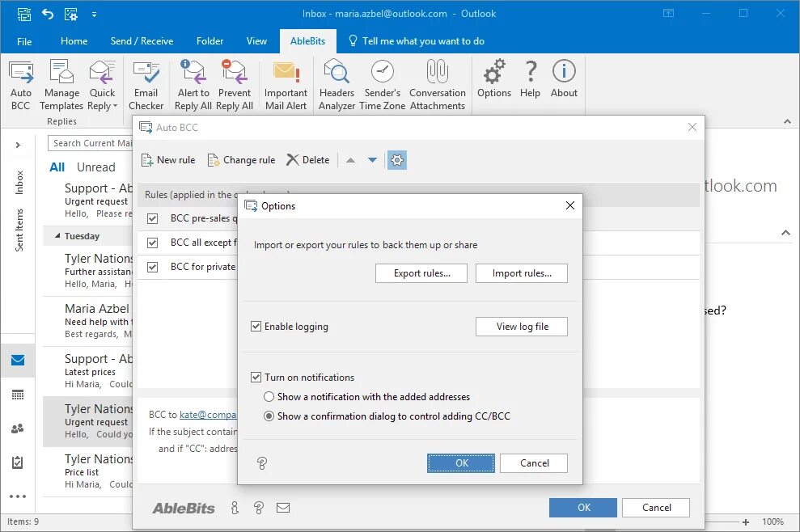Launch Email Checker tool
Viewport: 800px width, 532px height.
146,85
